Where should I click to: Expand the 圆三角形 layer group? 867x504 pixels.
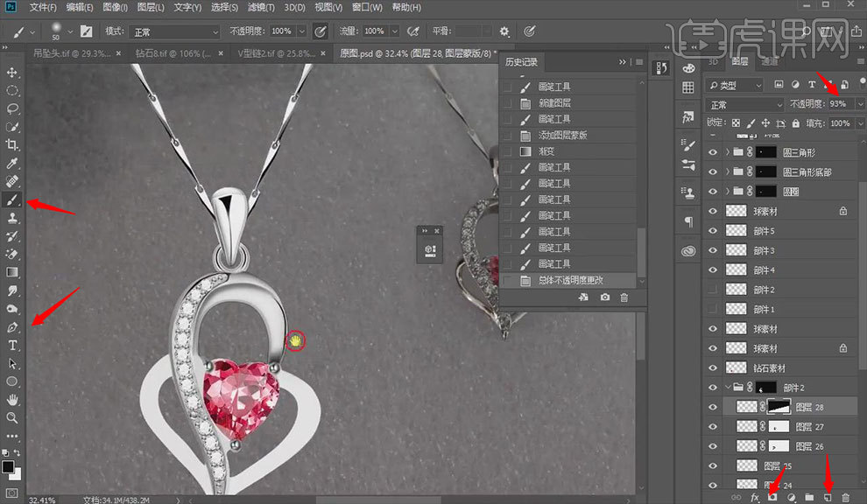coord(728,152)
